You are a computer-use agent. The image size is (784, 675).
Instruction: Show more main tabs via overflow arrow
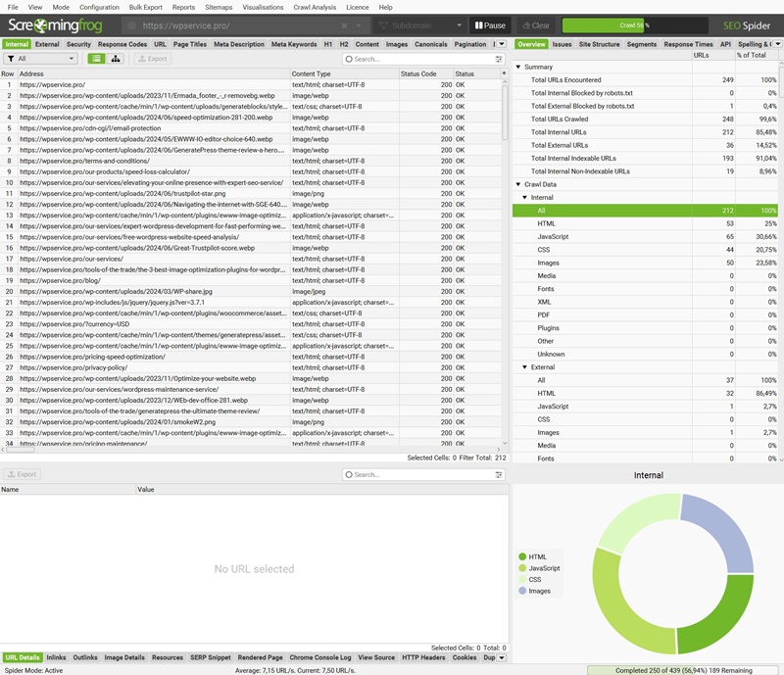pos(501,44)
